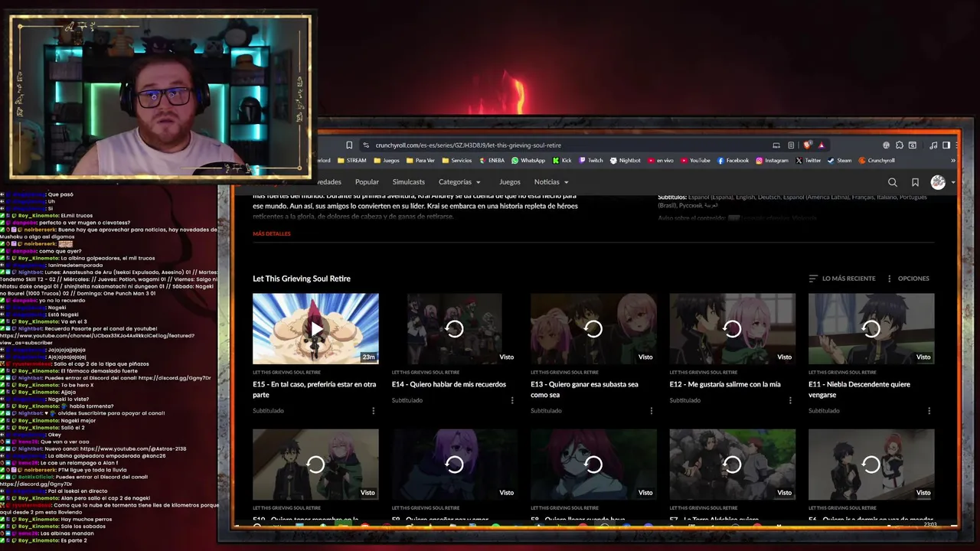The height and width of the screenshot is (551, 980).
Task: Open the LO MÁS RECIENTE sort dropdown
Action: 842,279
